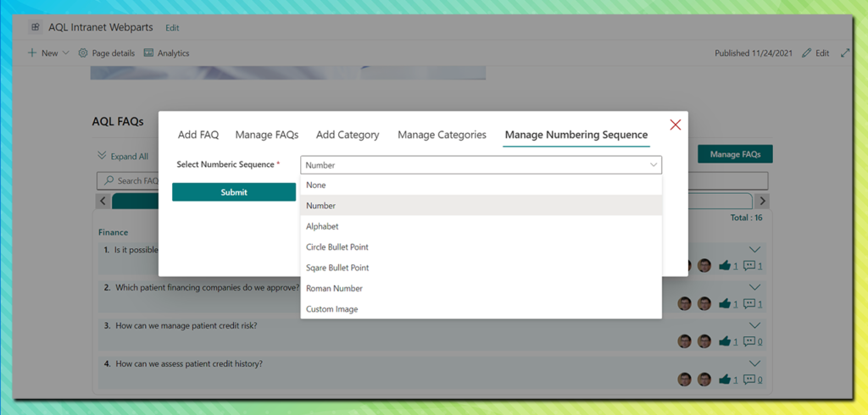868x415 pixels.
Task: Open the Manage Categories tab
Action: point(442,135)
